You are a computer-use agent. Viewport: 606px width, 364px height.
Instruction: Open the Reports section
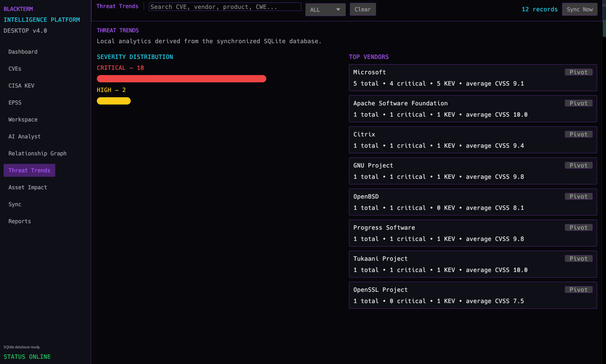(20, 221)
